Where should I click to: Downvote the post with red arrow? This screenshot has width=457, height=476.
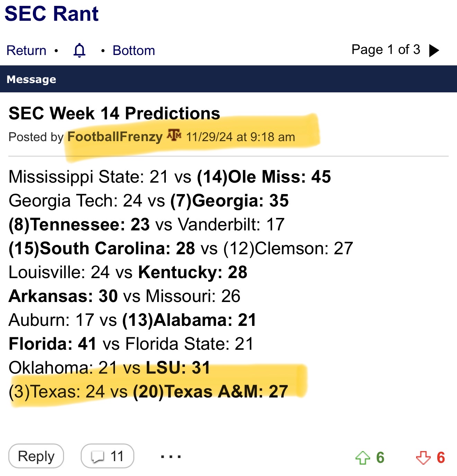[x=423, y=458]
